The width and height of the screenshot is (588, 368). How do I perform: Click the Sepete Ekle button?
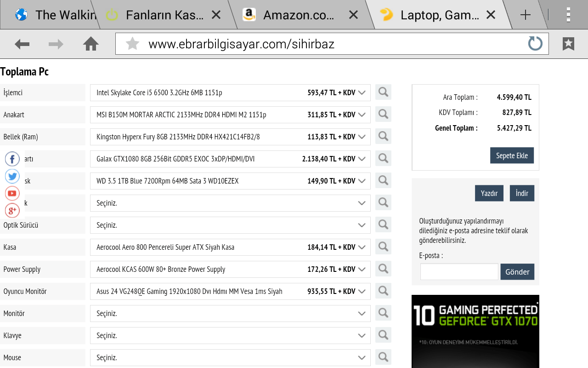(512, 155)
